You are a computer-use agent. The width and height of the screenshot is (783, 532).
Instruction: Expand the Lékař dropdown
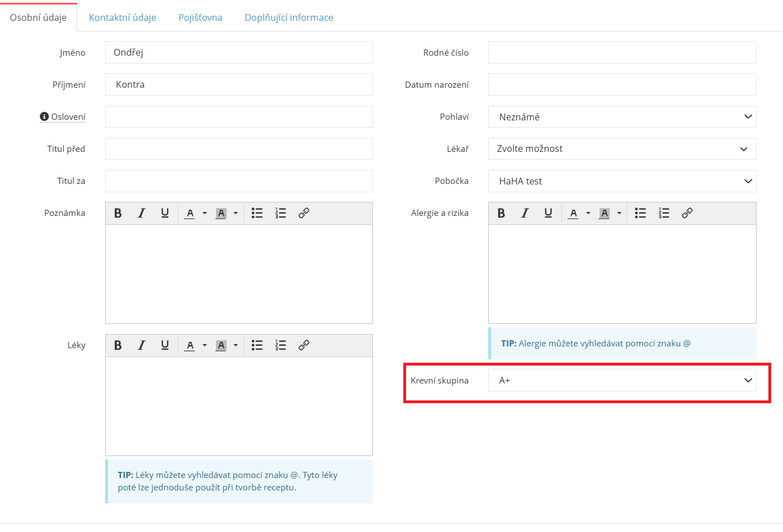click(622, 149)
